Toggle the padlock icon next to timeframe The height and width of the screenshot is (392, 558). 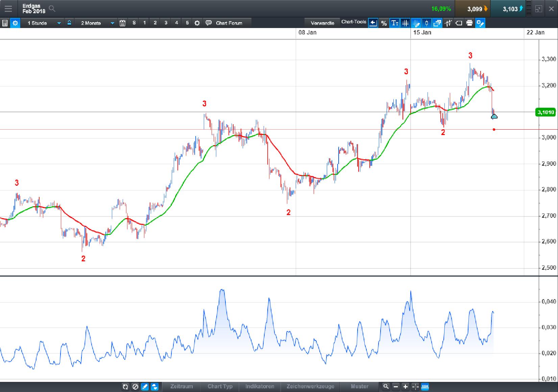coord(69,23)
